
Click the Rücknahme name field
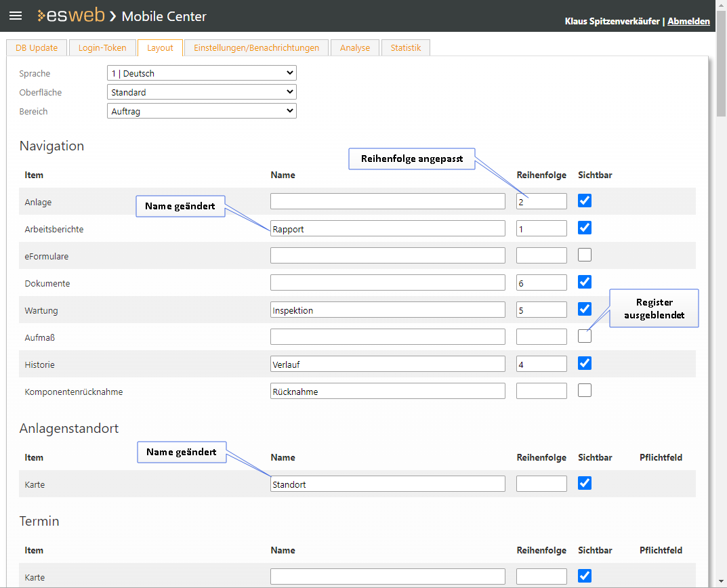pyautogui.click(x=388, y=391)
